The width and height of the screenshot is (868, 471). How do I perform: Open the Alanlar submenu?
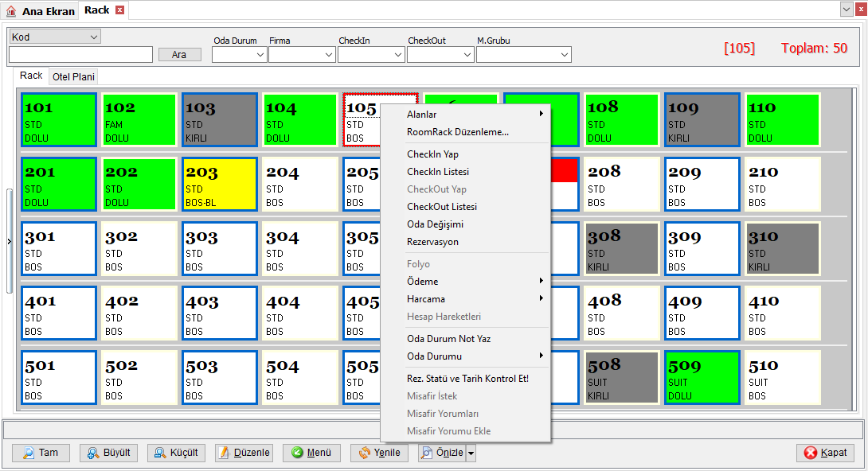point(466,115)
